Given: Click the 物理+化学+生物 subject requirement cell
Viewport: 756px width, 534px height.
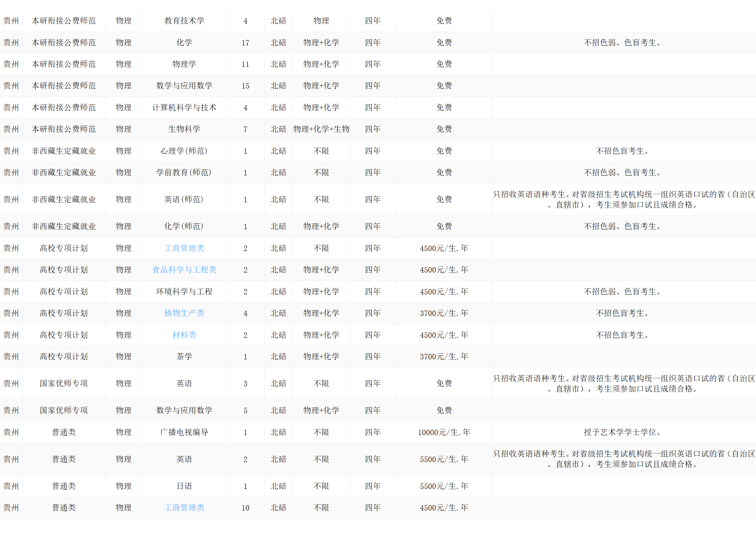Looking at the screenshot, I should [x=321, y=129].
